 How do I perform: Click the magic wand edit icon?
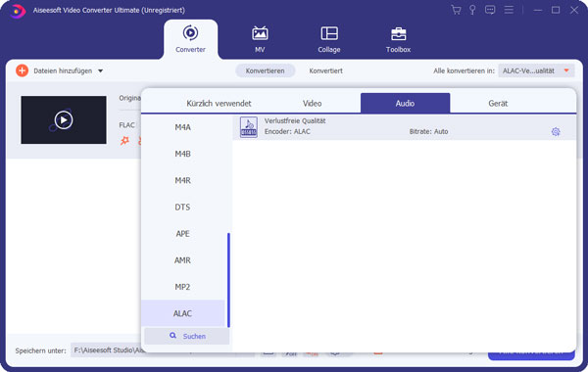coord(124,141)
